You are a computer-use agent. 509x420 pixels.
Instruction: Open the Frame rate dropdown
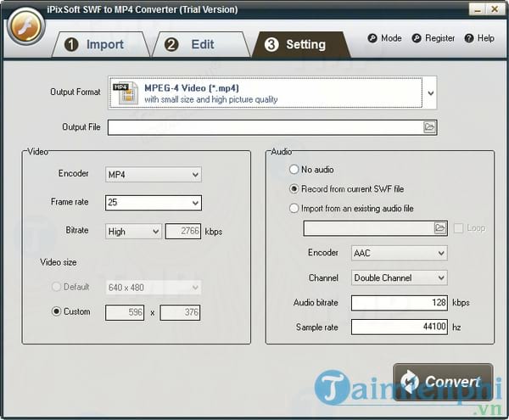click(x=154, y=203)
